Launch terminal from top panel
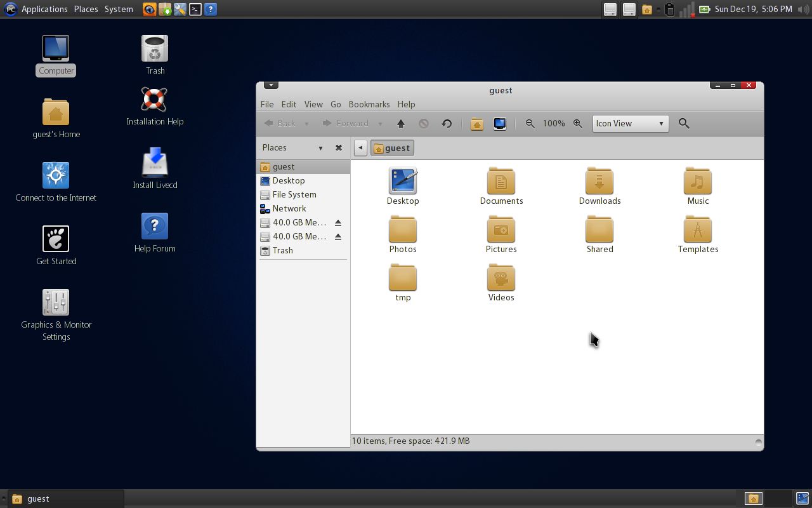812x508 pixels. pos(195,9)
